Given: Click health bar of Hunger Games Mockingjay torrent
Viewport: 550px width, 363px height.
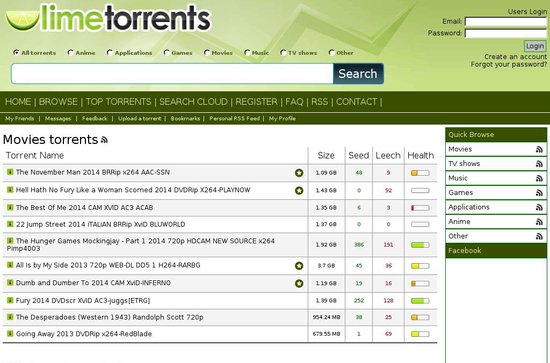Looking at the screenshot, I should [x=420, y=245].
